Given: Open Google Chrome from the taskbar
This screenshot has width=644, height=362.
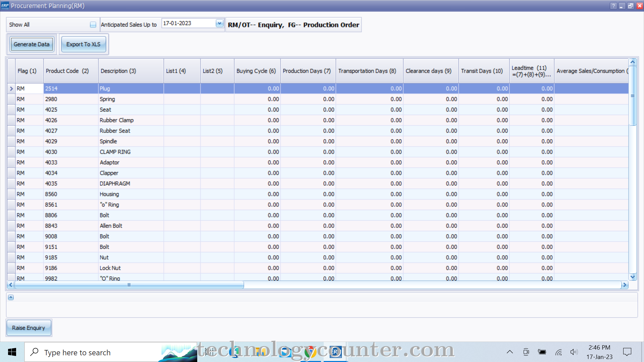Looking at the screenshot, I should [310, 352].
